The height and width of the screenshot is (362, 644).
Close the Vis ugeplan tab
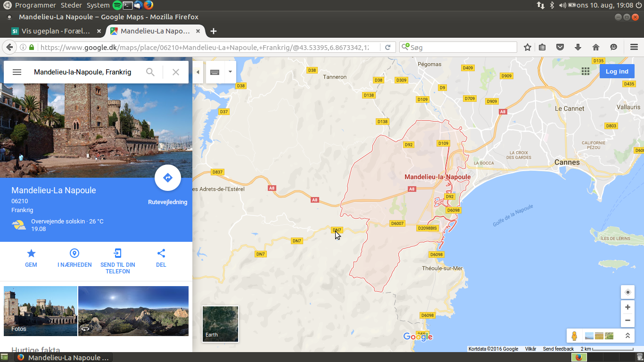99,31
